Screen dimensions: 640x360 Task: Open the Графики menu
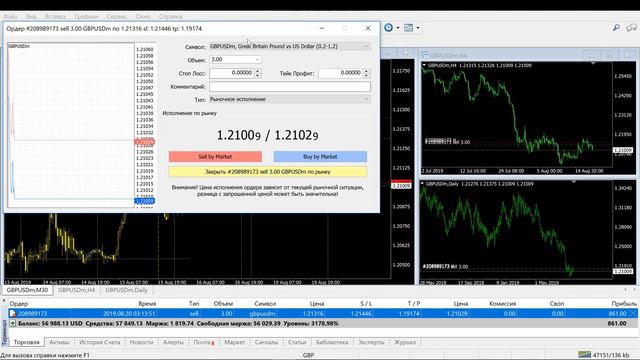coord(86,16)
